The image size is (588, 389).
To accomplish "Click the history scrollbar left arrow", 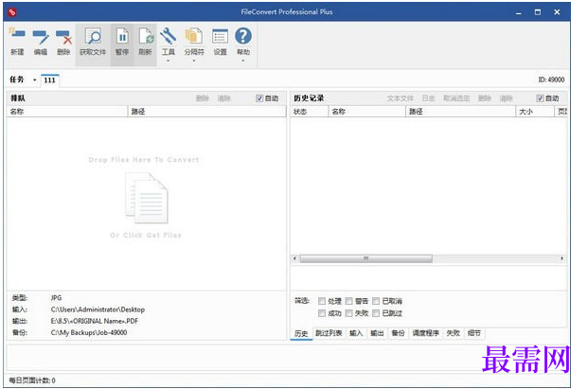I will point(294,258).
